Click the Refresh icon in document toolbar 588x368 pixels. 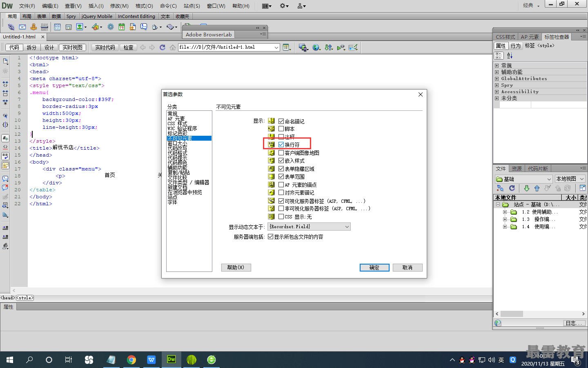coord(162,47)
